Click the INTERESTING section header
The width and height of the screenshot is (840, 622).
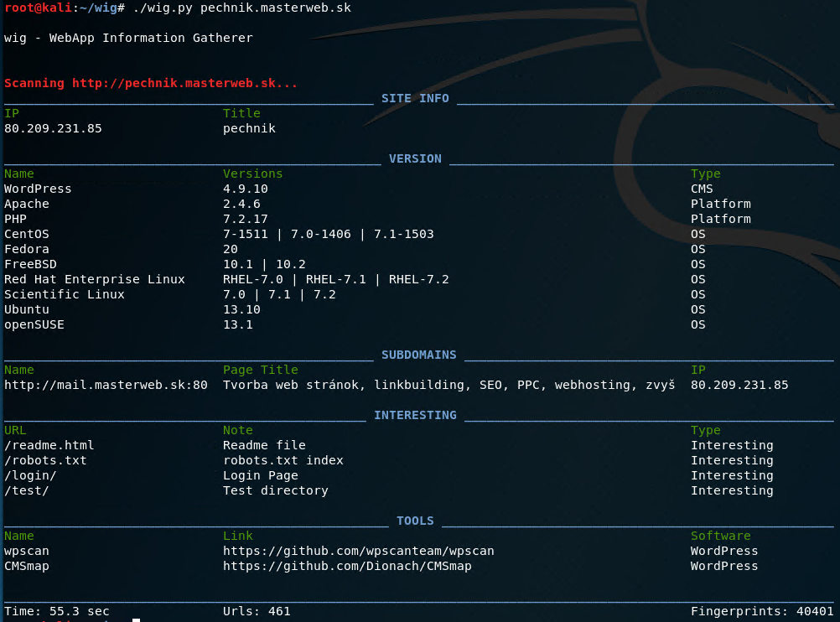[415, 415]
